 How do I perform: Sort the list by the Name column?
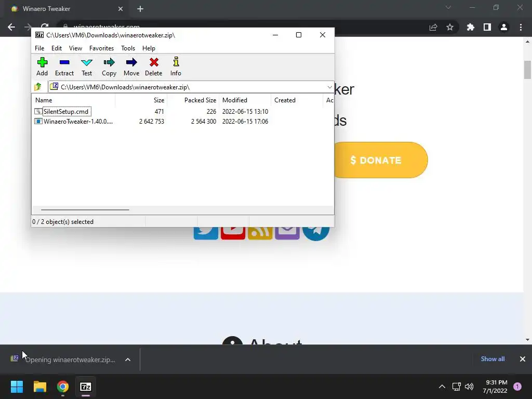74,100
